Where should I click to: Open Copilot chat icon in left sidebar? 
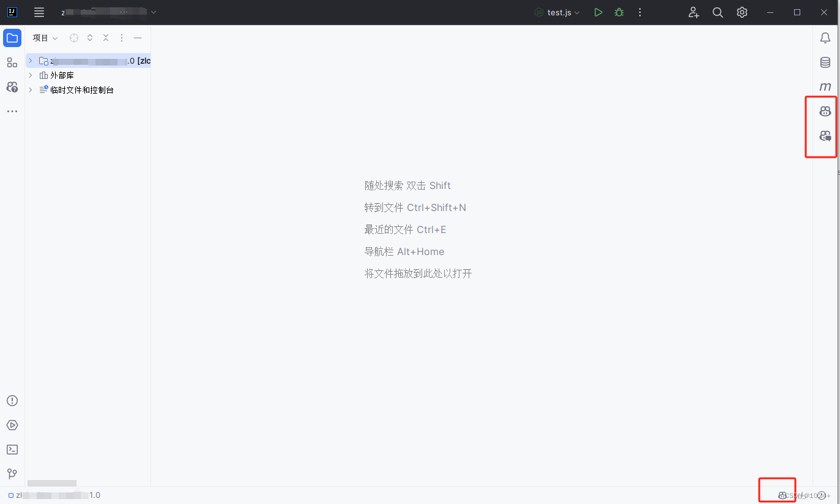tap(12, 87)
